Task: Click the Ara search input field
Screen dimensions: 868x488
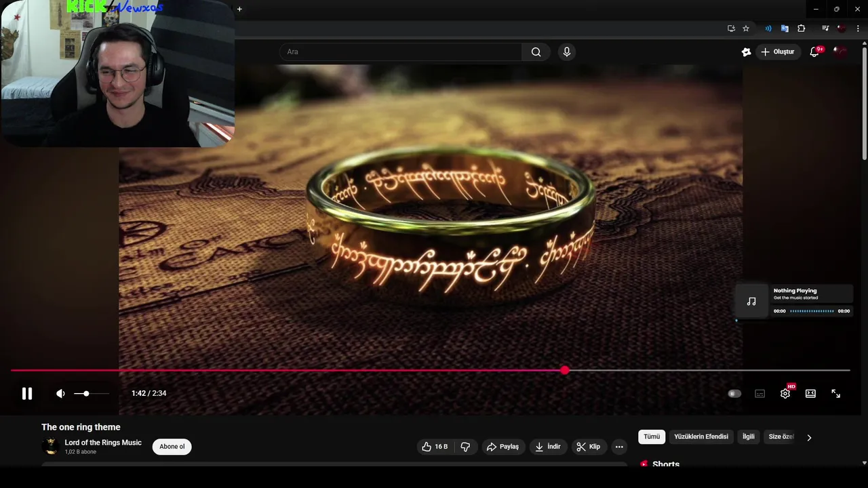Action: (401, 52)
